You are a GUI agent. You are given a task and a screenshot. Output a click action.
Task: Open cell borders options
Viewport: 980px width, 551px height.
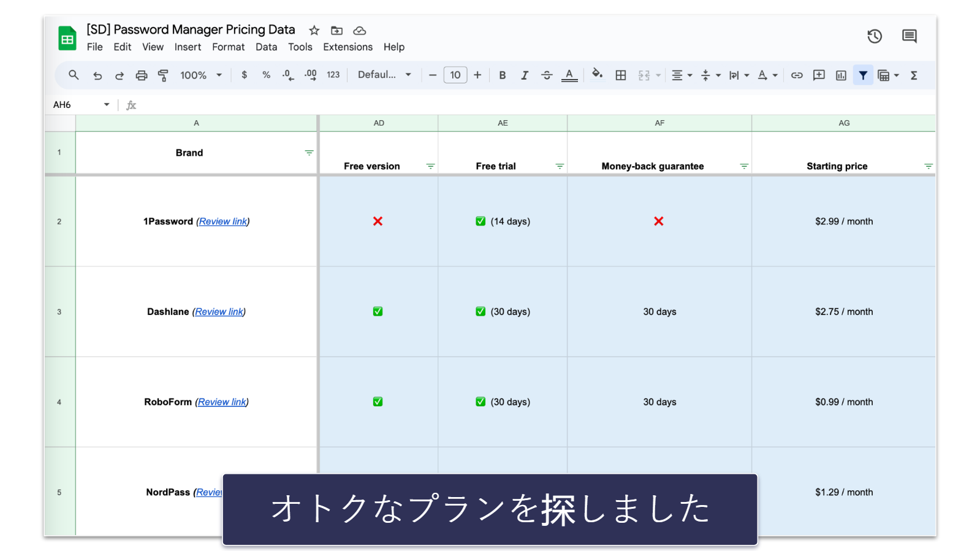[x=621, y=75]
